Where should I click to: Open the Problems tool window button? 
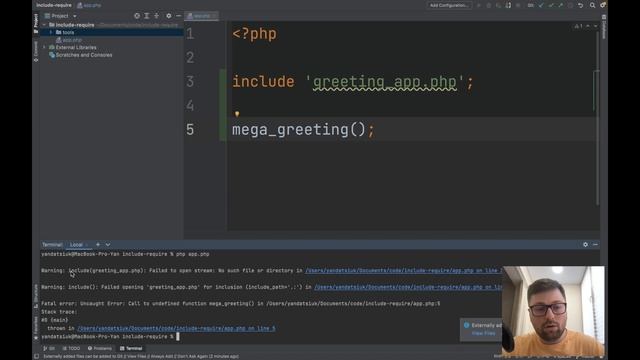coord(100,348)
